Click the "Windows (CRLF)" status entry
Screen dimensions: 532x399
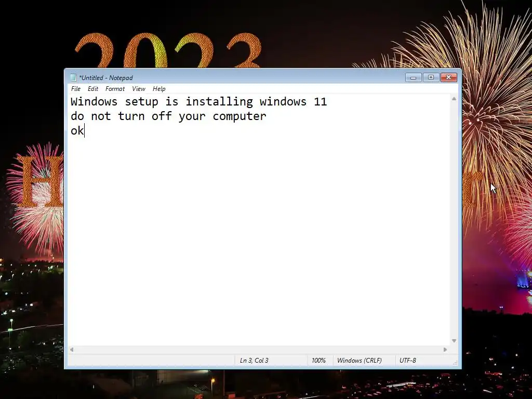(x=360, y=361)
